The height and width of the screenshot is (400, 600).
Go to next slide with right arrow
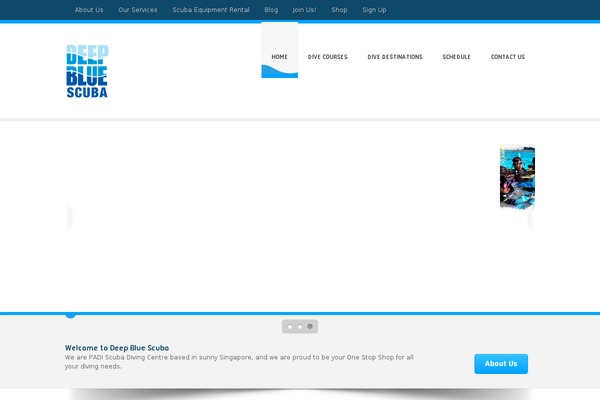click(x=530, y=218)
